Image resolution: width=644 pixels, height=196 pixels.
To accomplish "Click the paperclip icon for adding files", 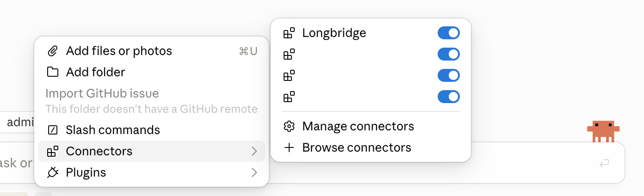I will pyautogui.click(x=53, y=51).
